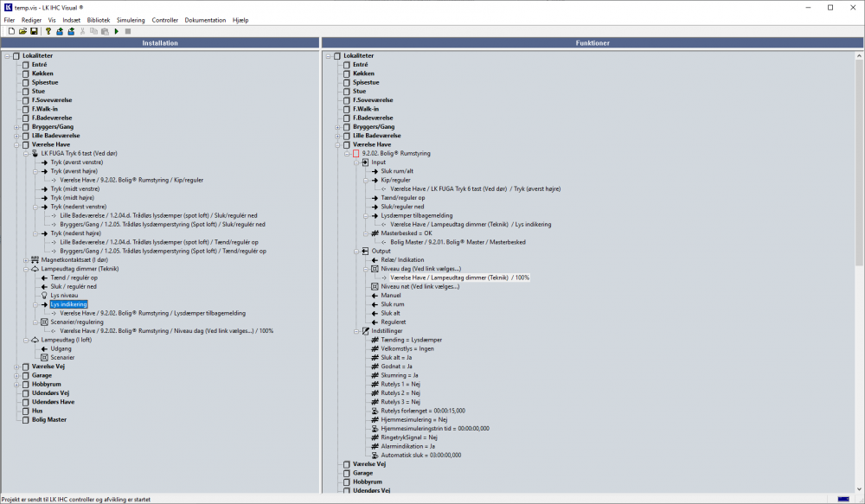Expand Lille Badeværelse in the Funktioner tree
865x504 pixels.
tap(336, 136)
